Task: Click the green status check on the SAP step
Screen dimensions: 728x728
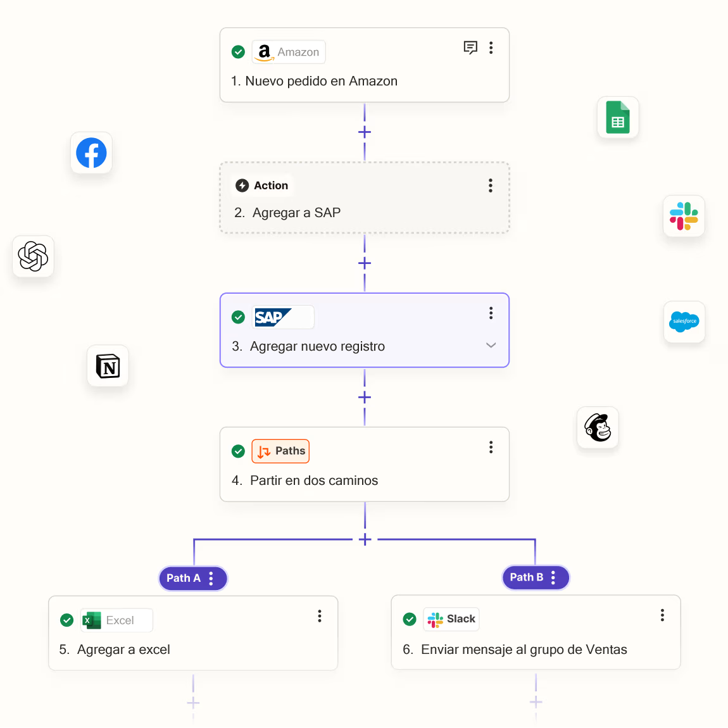Action: [x=238, y=317]
